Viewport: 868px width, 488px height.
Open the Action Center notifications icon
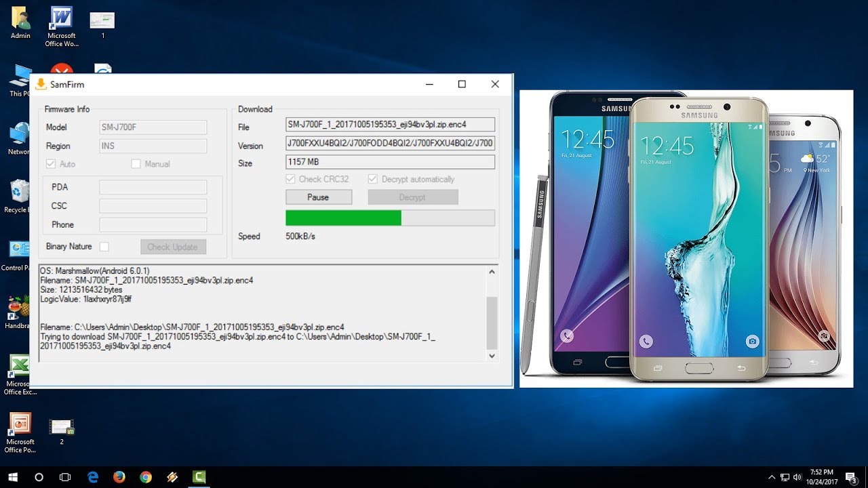point(853,477)
